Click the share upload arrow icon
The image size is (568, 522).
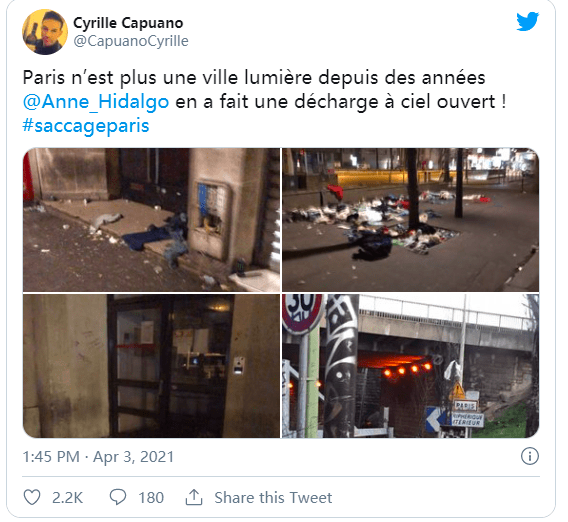pyautogui.click(x=194, y=497)
